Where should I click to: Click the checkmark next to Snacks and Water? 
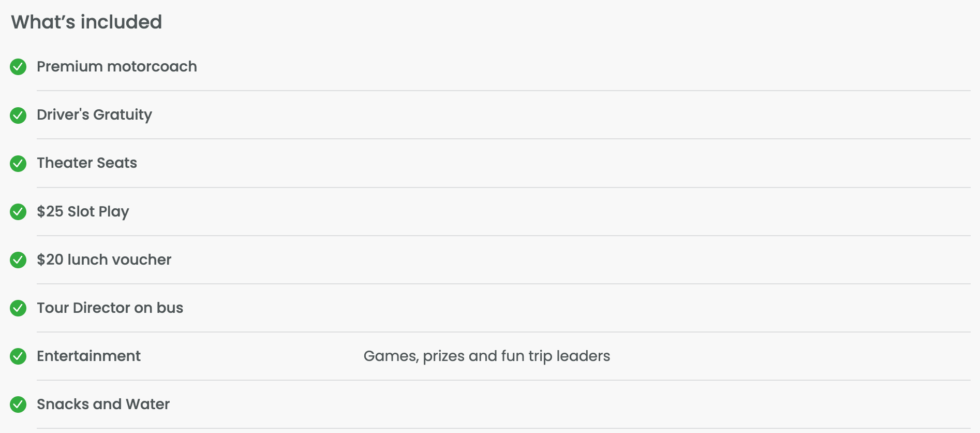pos(18,404)
